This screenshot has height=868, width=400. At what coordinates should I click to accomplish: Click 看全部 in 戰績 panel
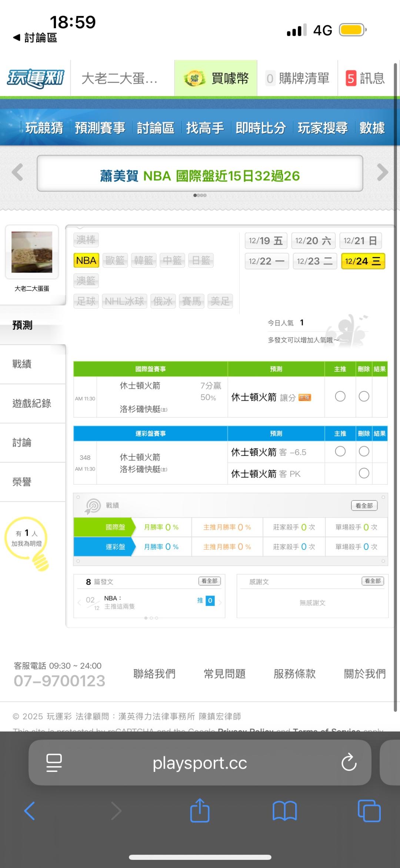pos(364,505)
